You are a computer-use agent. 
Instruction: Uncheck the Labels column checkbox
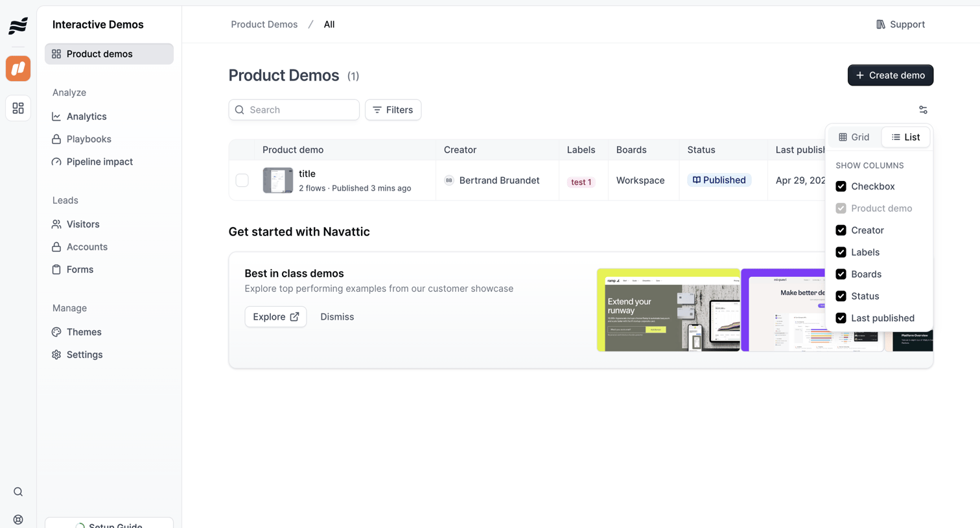pos(841,252)
